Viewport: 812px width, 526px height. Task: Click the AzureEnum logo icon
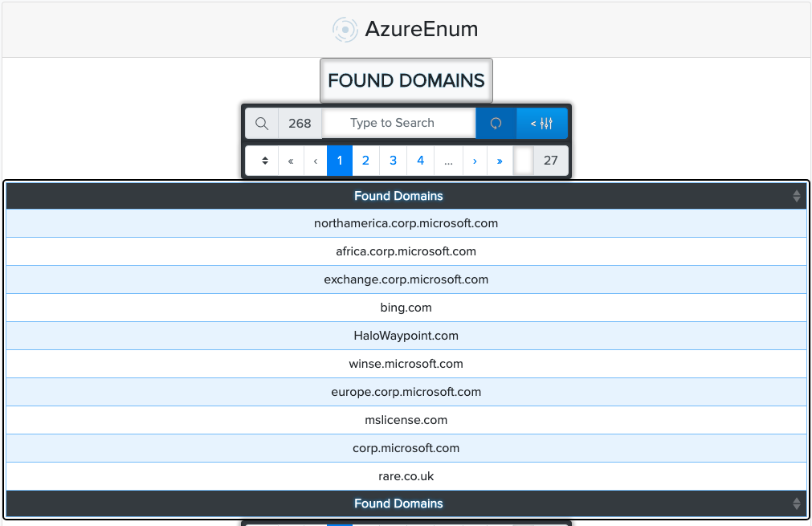(345, 30)
